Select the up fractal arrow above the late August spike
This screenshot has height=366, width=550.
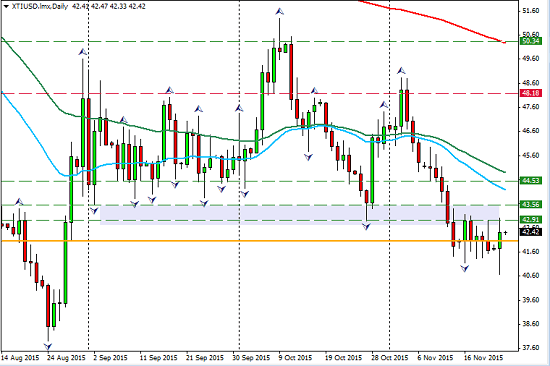point(82,52)
